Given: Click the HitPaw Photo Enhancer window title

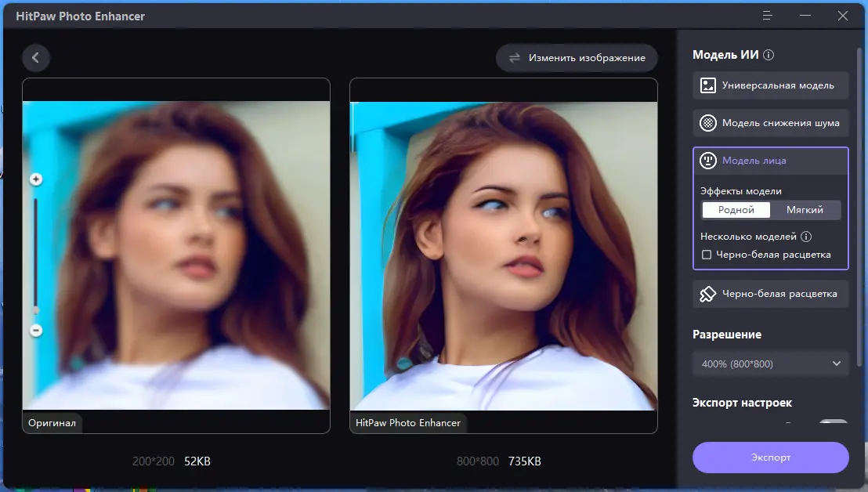Looking at the screenshot, I should pyautogui.click(x=80, y=16).
